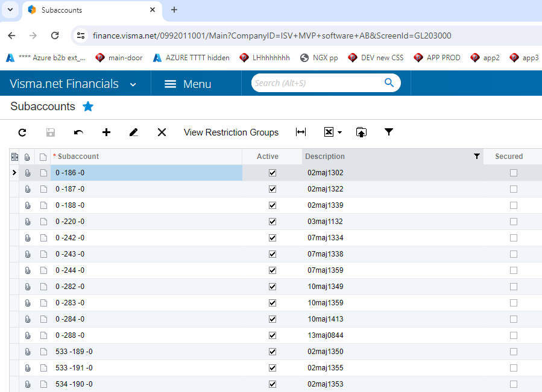Open the APP PROD bookmark

coord(437,58)
